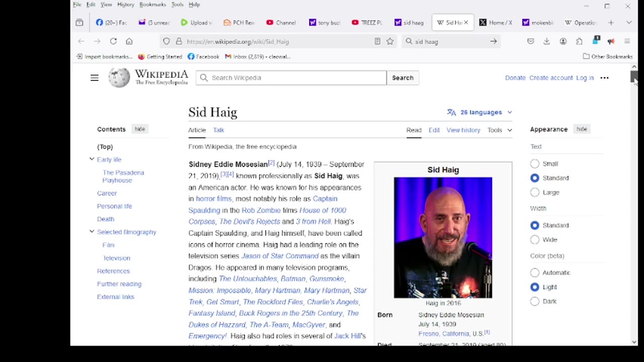Go forward one page
644x362 pixels.
[97, 42]
